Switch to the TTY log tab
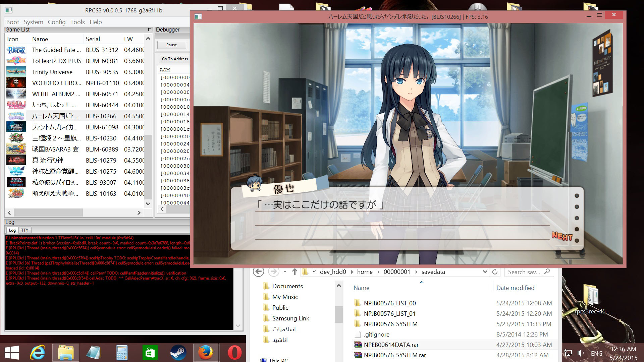This screenshot has width=644, height=362. pyautogui.click(x=24, y=230)
